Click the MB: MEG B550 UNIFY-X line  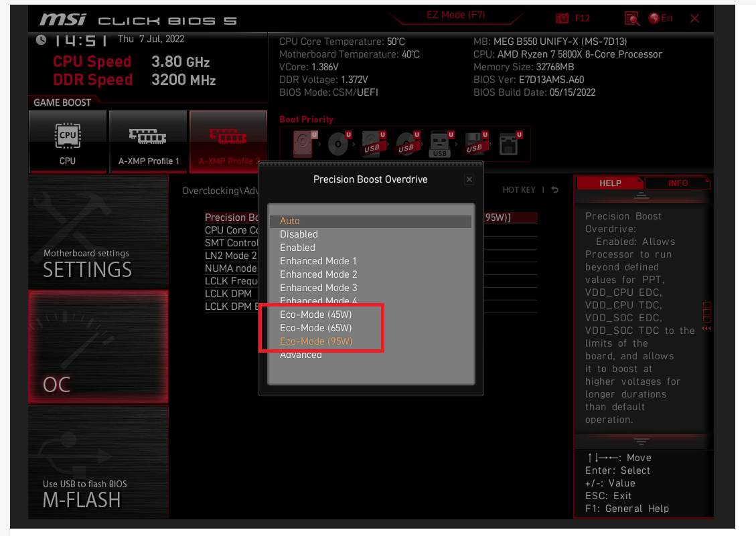click(x=550, y=41)
